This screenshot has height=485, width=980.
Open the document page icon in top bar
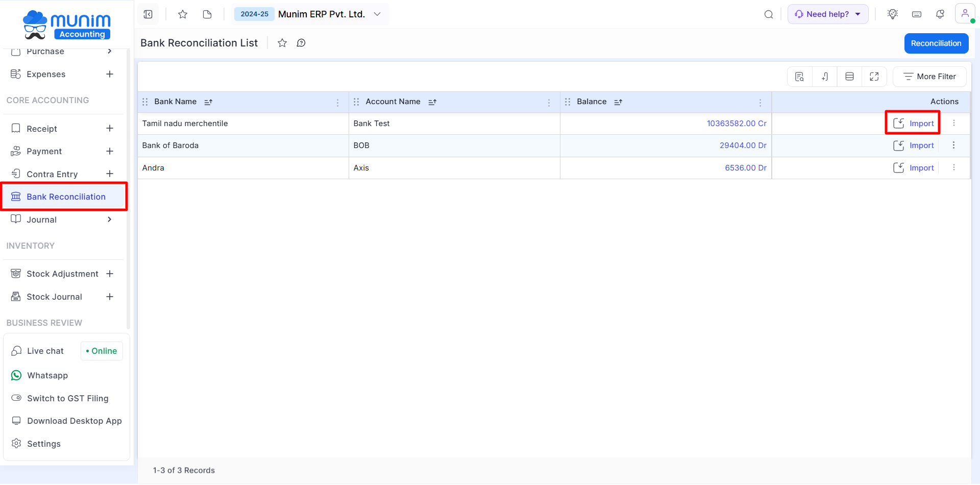(207, 14)
